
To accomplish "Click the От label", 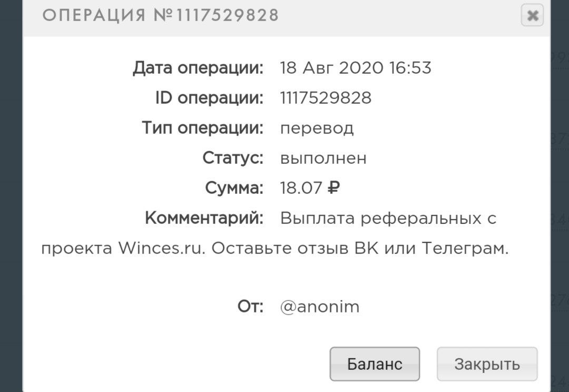I will [250, 307].
